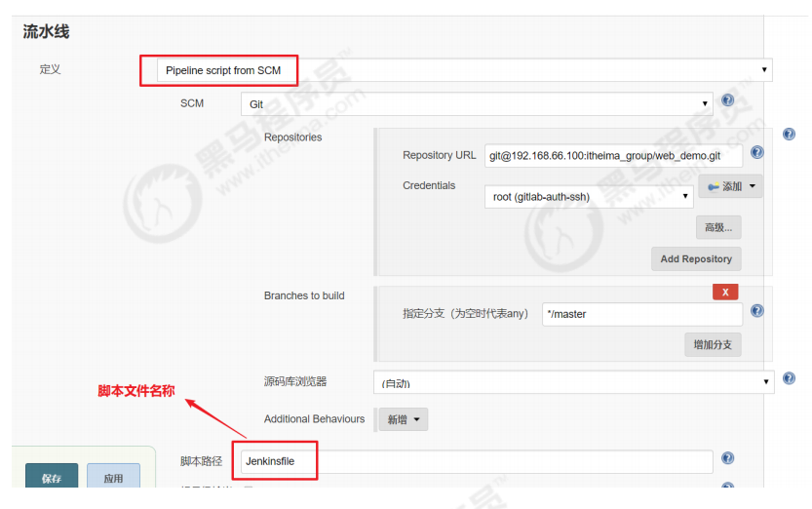
Task: Click the Add Repository button
Action: [x=696, y=259]
